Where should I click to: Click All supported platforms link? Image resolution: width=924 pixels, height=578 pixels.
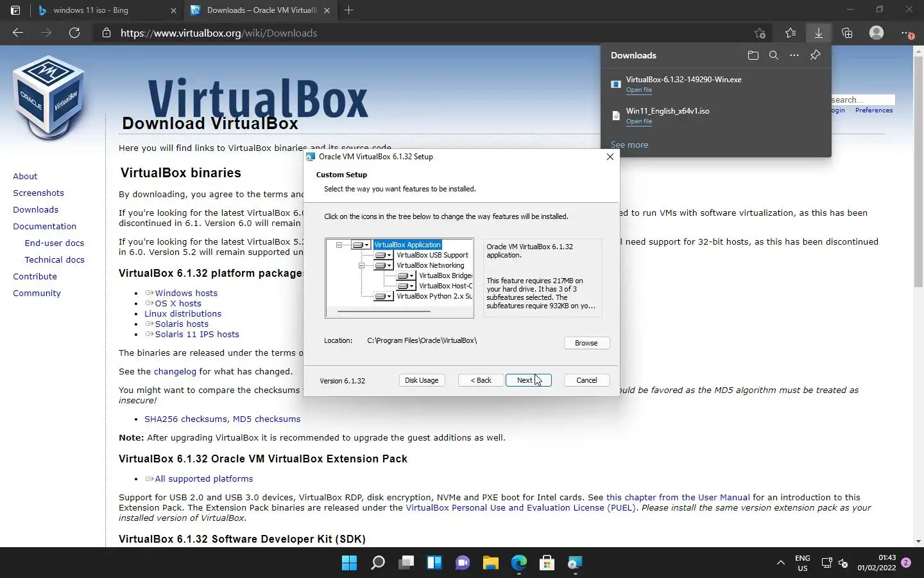(204, 478)
